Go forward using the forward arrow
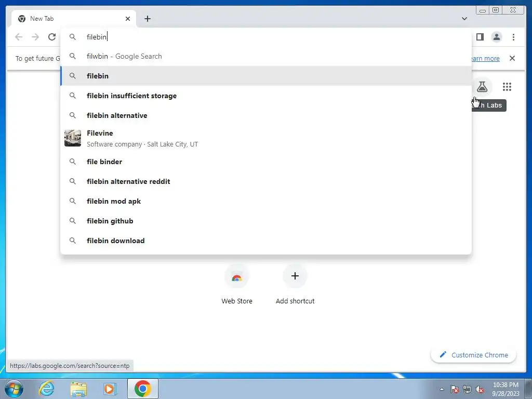The width and height of the screenshot is (532, 399). (35, 37)
